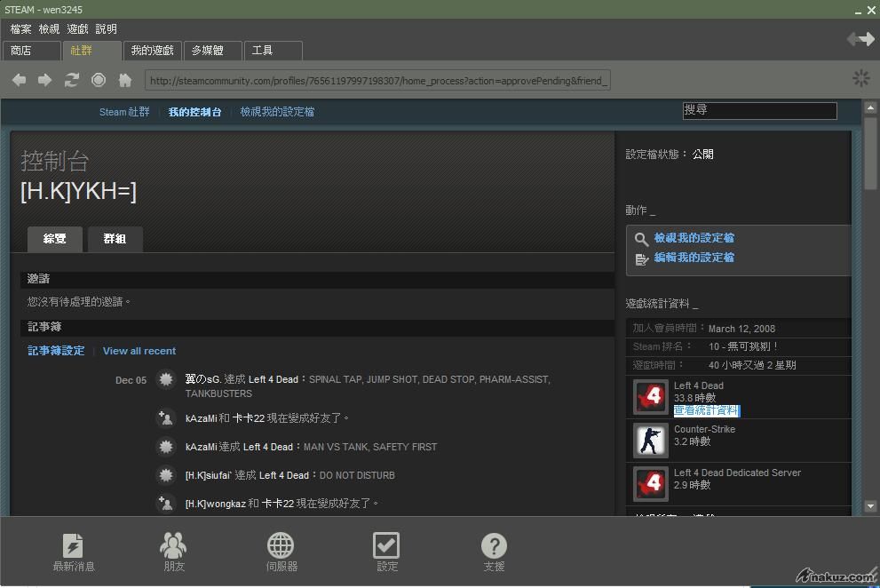Click the double-arrow icon at top right
This screenshot has width=880, height=588.
pyautogui.click(x=860, y=39)
